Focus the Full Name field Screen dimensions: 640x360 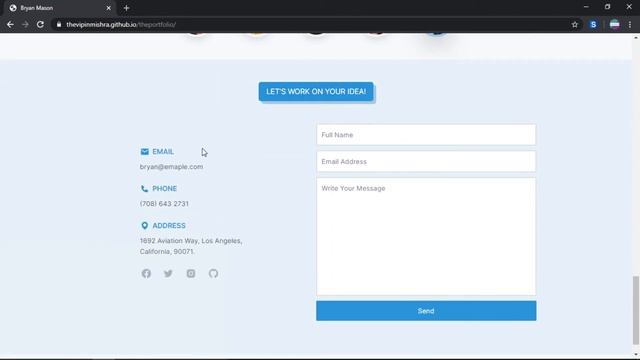click(x=426, y=135)
